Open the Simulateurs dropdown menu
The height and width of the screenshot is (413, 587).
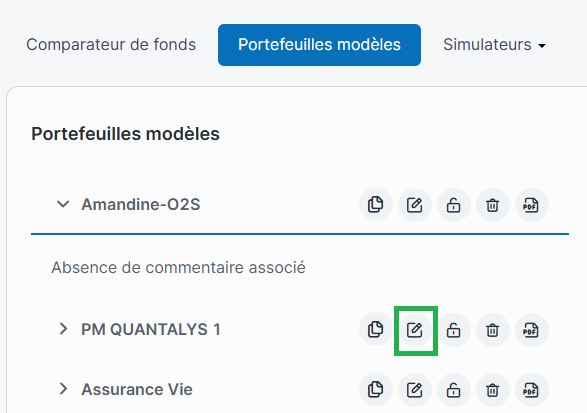point(494,45)
